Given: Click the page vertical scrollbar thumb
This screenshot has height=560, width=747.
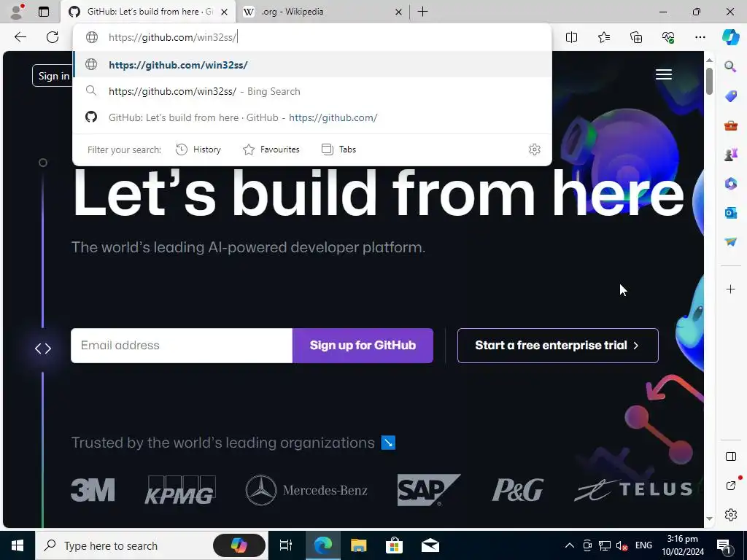Looking at the screenshot, I should click(709, 81).
